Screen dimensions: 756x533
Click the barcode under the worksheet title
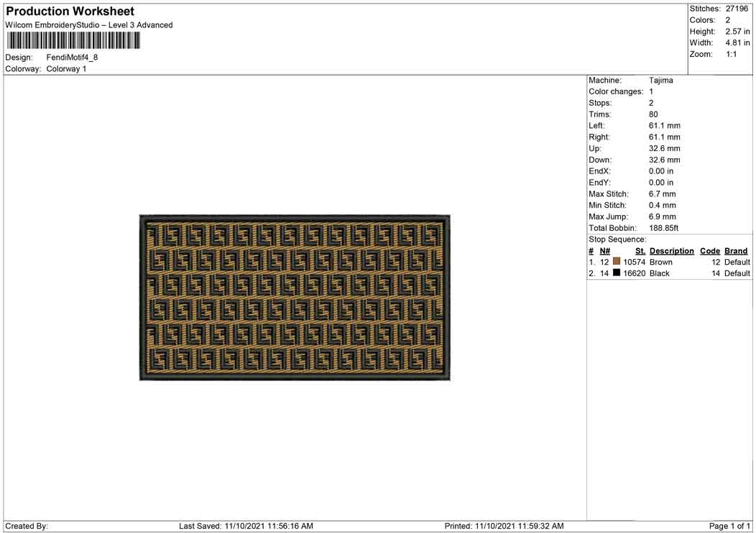tap(73, 40)
